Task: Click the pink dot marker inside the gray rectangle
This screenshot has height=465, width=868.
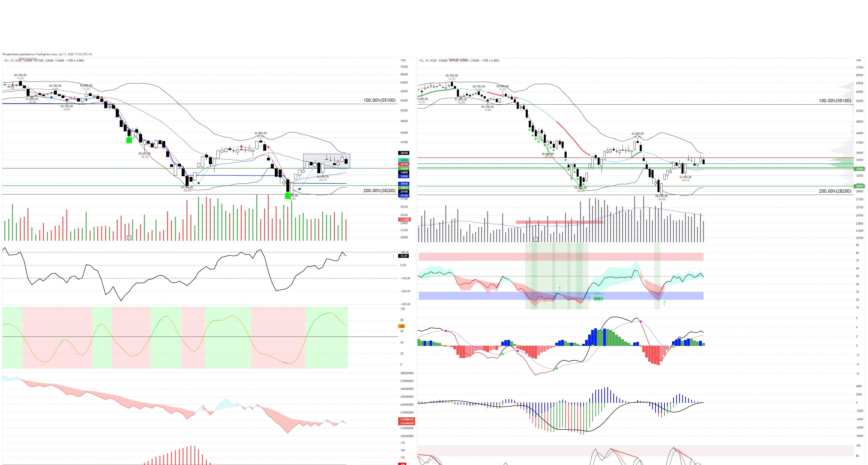Action: click(x=338, y=161)
